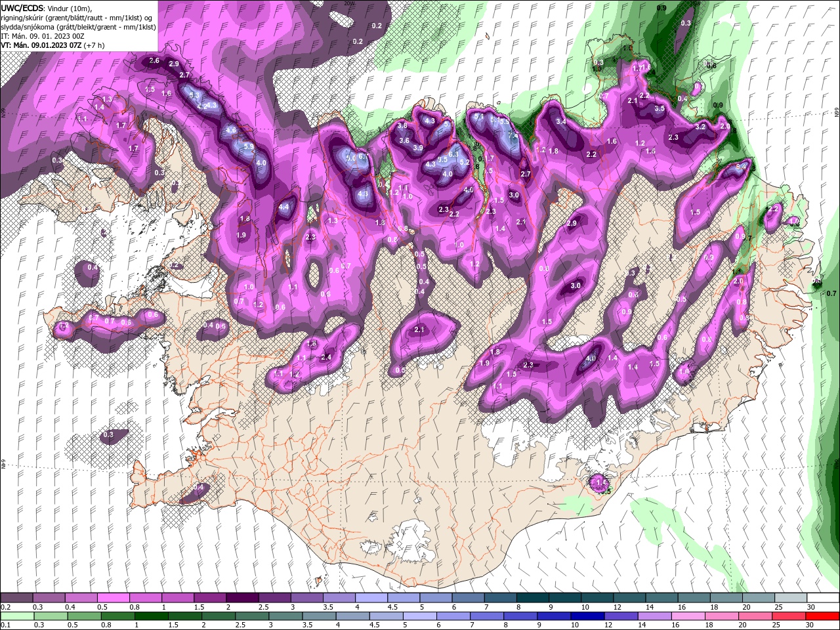This screenshot has width=840, height=630.
Task: Click the 4.4 precipitation value on the map
Action: click(283, 207)
